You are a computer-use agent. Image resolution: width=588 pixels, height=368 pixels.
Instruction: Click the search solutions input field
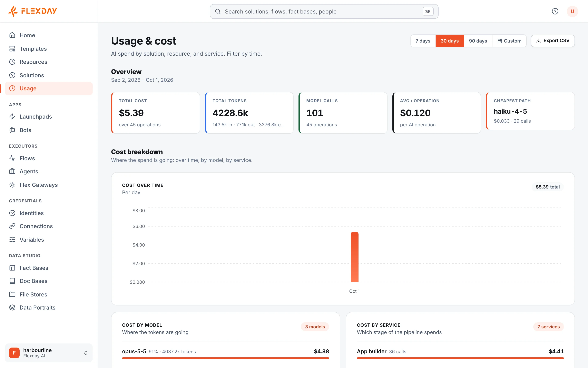pyautogui.click(x=324, y=11)
